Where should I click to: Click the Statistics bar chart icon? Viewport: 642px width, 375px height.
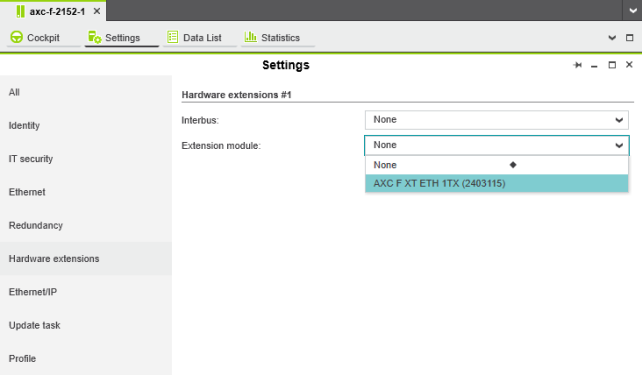pyautogui.click(x=250, y=37)
